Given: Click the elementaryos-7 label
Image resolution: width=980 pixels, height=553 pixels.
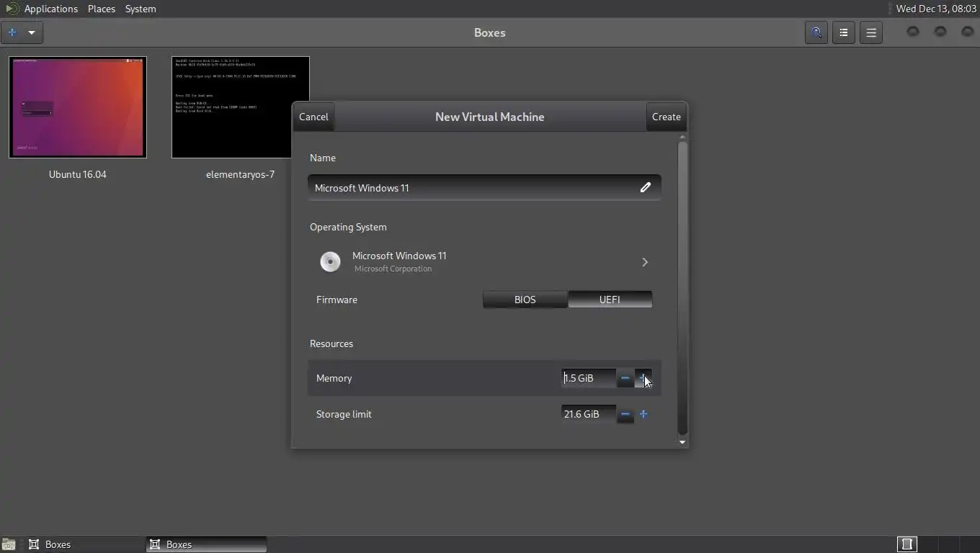Looking at the screenshot, I should tap(241, 174).
